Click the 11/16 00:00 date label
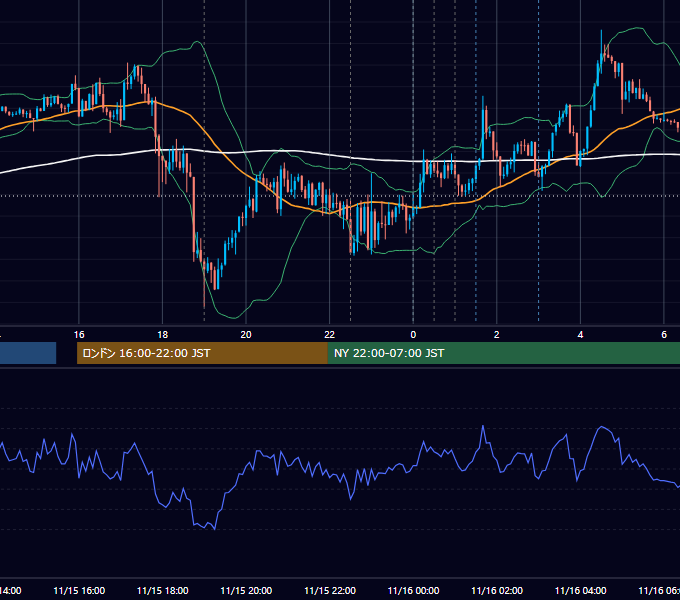Image resolution: width=680 pixels, height=600 pixels. pyautogui.click(x=413, y=591)
